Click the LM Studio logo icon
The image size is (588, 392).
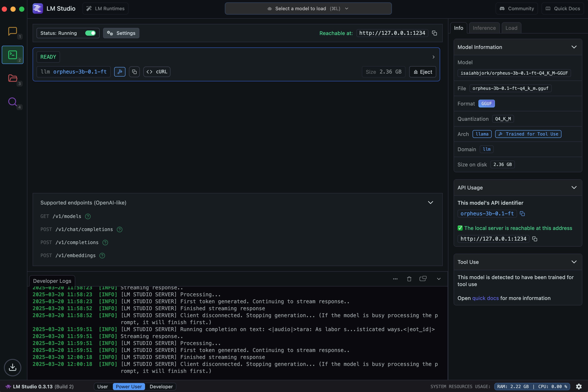[x=38, y=8]
